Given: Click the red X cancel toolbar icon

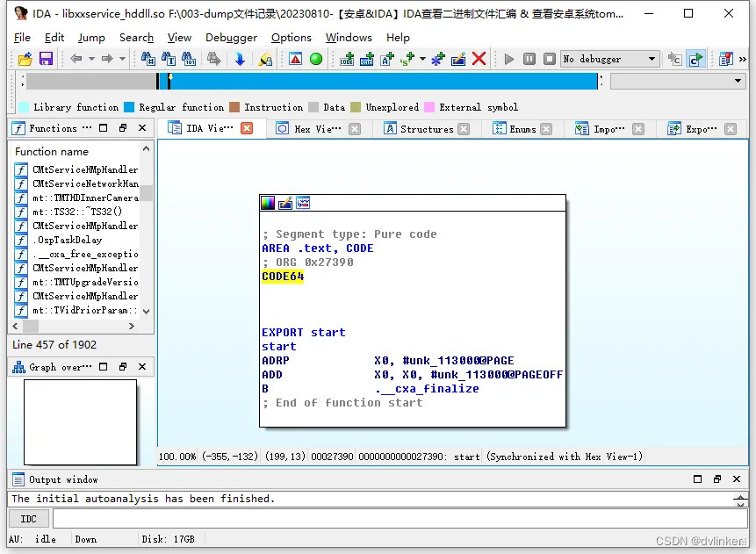Looking at the screenshot, I should [479, 59].
